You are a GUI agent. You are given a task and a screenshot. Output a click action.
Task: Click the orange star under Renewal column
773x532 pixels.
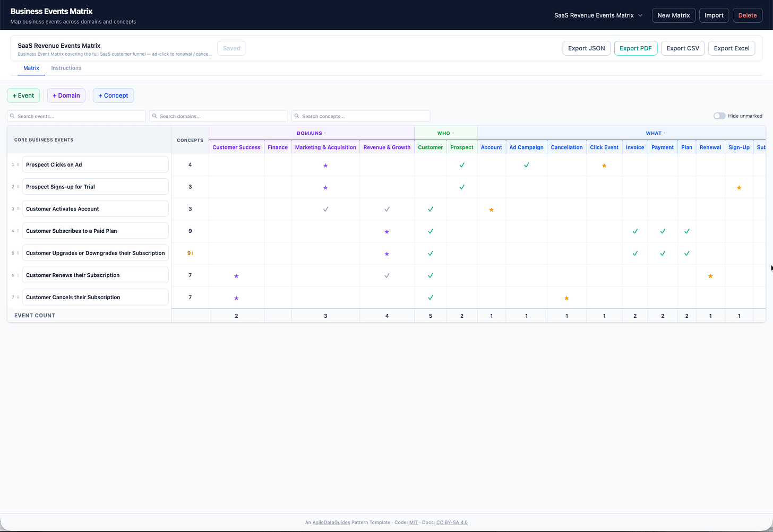(710, 276)
